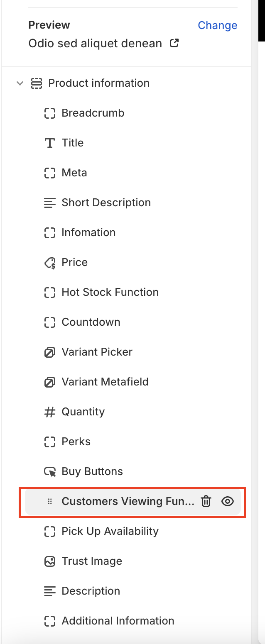Hide the Customers Viewing Function block

[228, 501]
